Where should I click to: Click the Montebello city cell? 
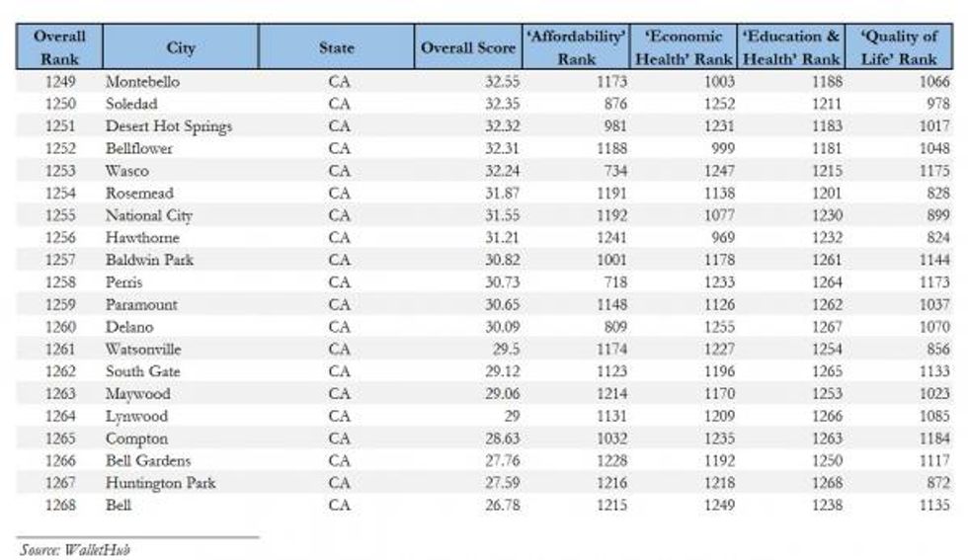[x=142, y=82]
